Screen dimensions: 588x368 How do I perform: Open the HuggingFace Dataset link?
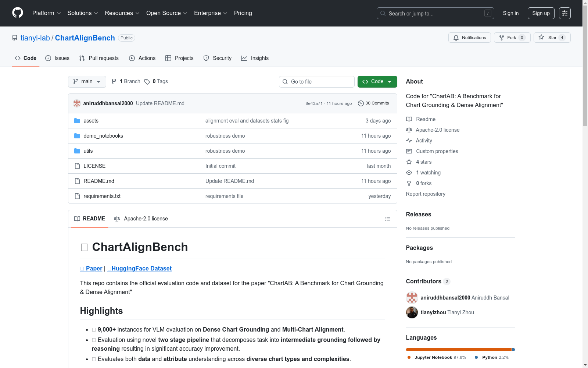point(139,269)
